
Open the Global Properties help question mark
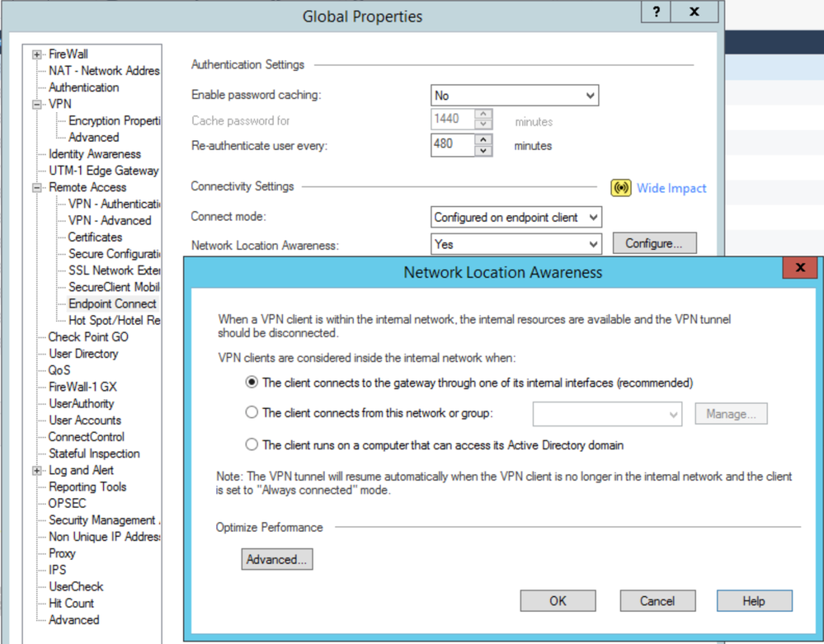pyautogui.click(x=656, y=12)
